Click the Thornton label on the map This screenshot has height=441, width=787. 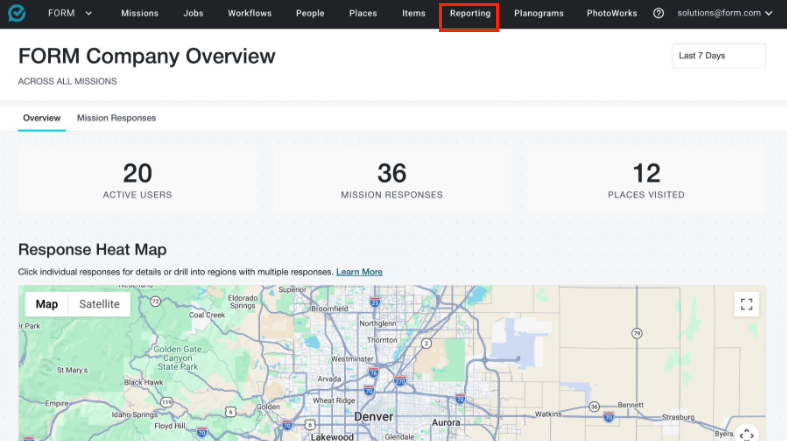click(382, 340)
